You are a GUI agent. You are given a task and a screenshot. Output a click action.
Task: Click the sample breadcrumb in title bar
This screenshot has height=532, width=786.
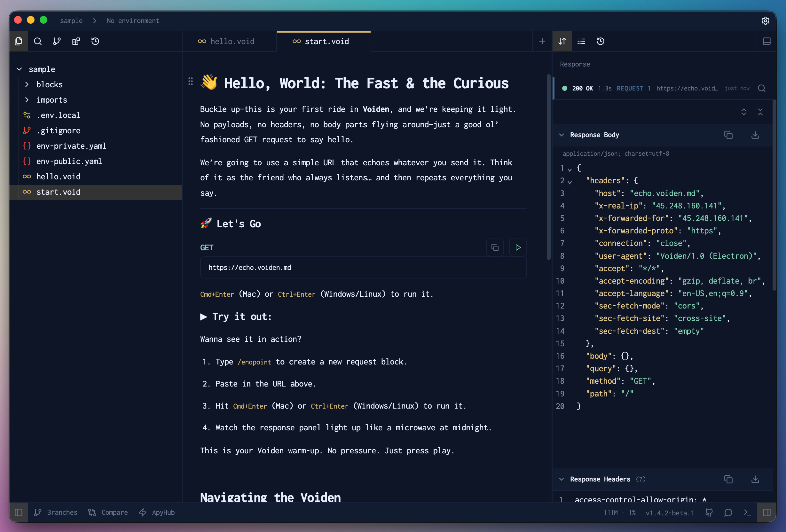tap(71, 21)
